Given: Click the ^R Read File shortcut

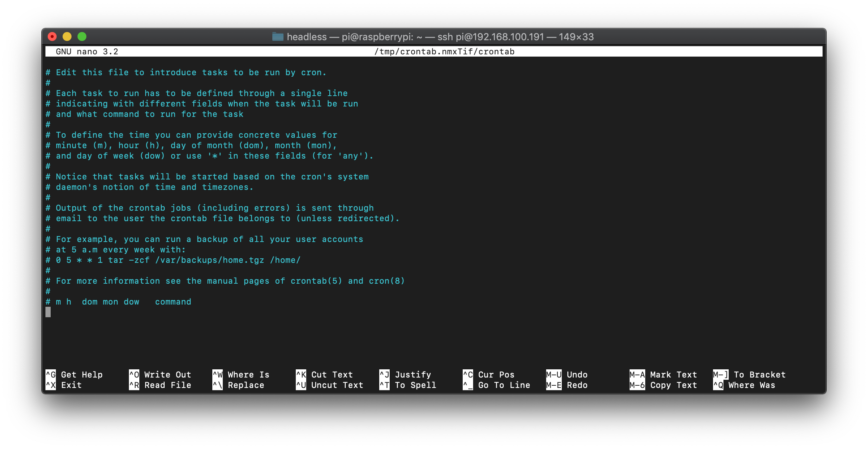Looking at the screenshot, I should coord(160,385).
